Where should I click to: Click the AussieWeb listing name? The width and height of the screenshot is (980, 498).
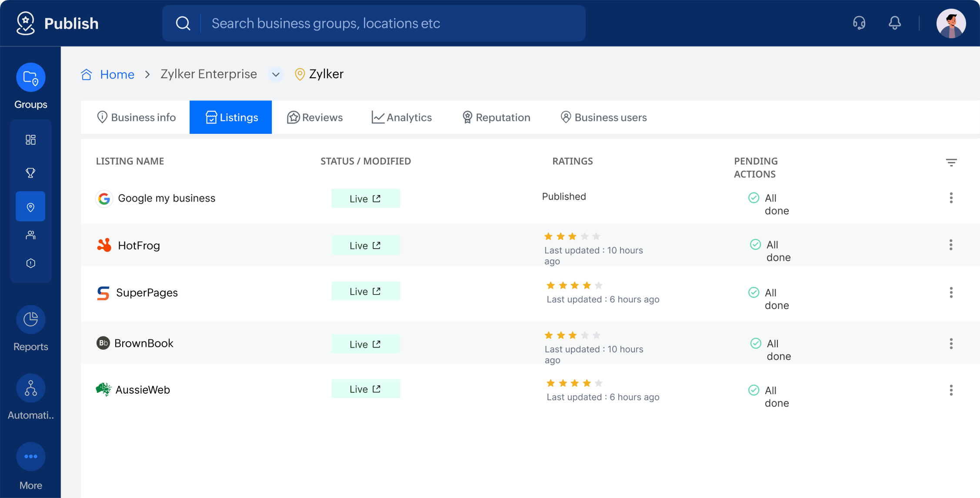coord(143,390)
